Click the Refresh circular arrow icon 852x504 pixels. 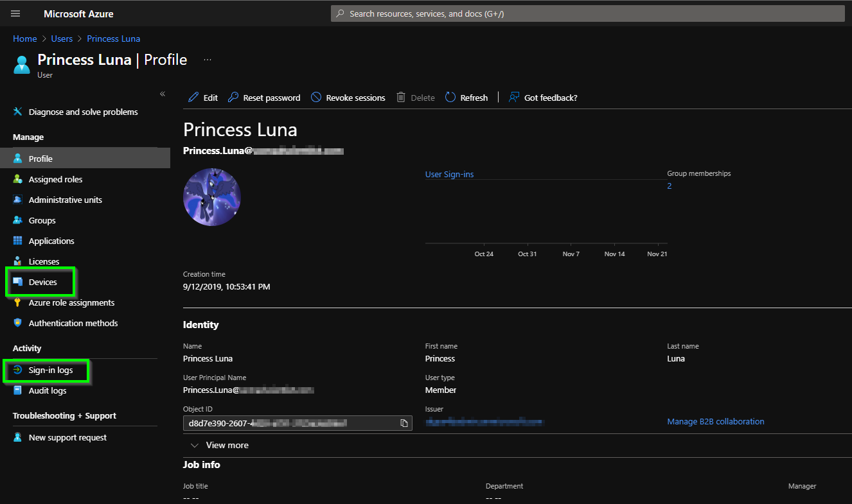point(450,98)
